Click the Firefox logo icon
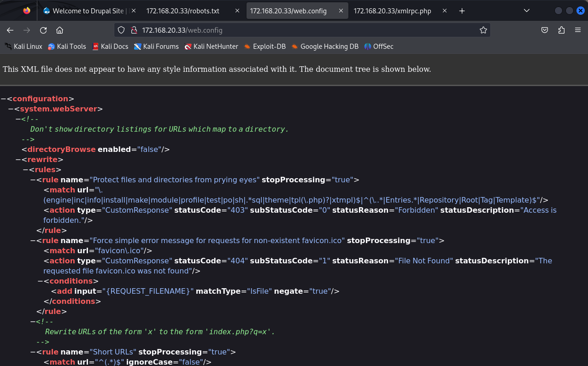588x366 pixels. pos(27,10)
